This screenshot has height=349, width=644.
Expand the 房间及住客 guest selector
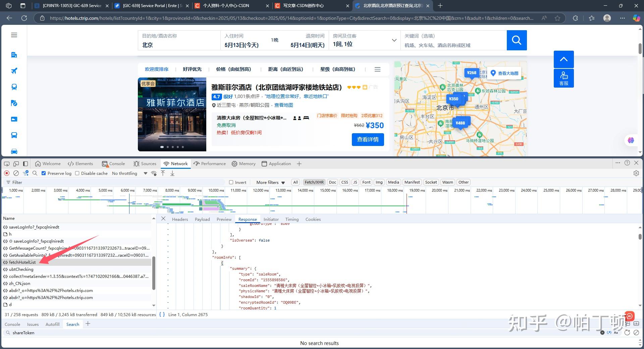394,40
